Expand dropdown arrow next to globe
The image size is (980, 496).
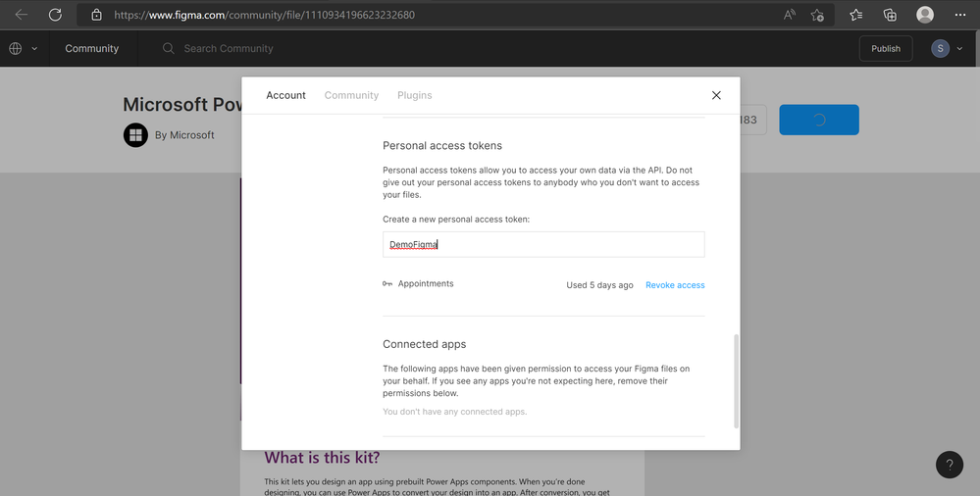pyautogui.click(x=34, y=48)
